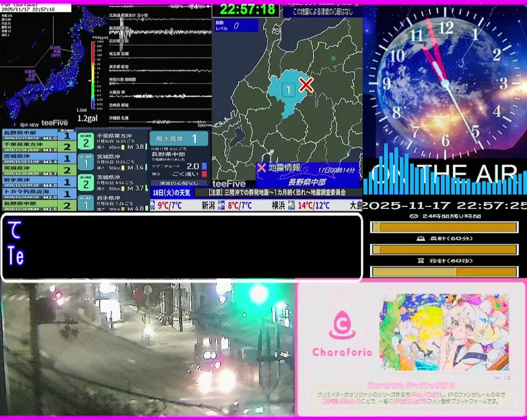Click intensity 1 badge of dark 宮城県沖 card

pos(86,163)
